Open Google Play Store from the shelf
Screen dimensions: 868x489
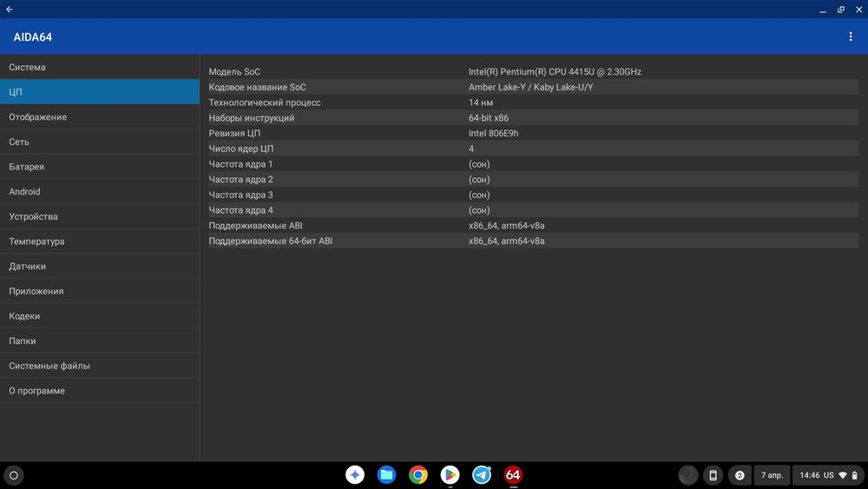[x=450, y=474]
